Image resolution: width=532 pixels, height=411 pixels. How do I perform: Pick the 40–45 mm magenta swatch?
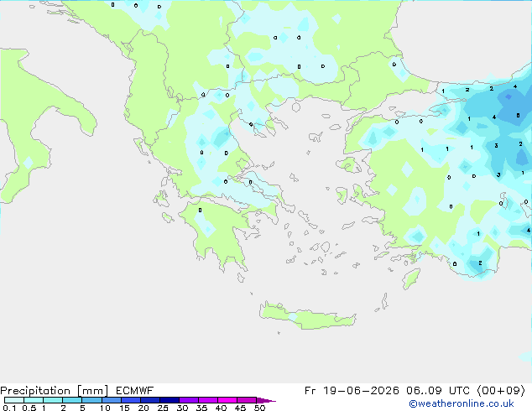(227, 400)
